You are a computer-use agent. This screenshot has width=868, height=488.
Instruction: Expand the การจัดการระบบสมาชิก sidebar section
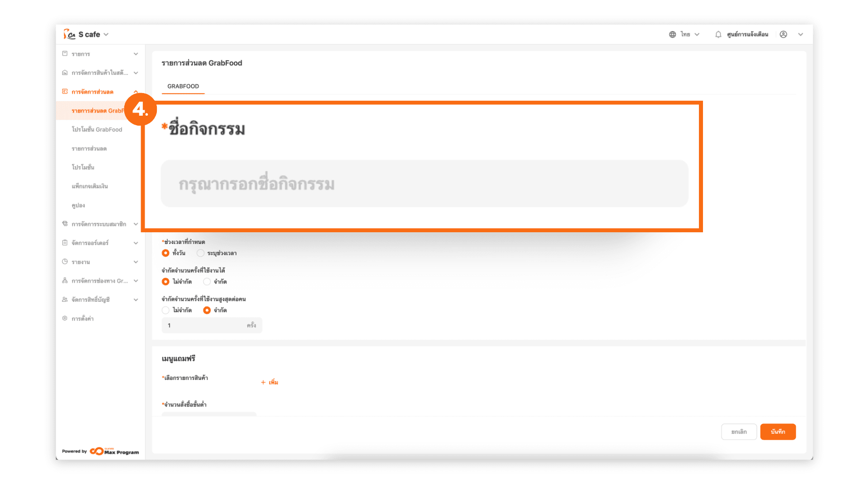[x=100, y=224]
